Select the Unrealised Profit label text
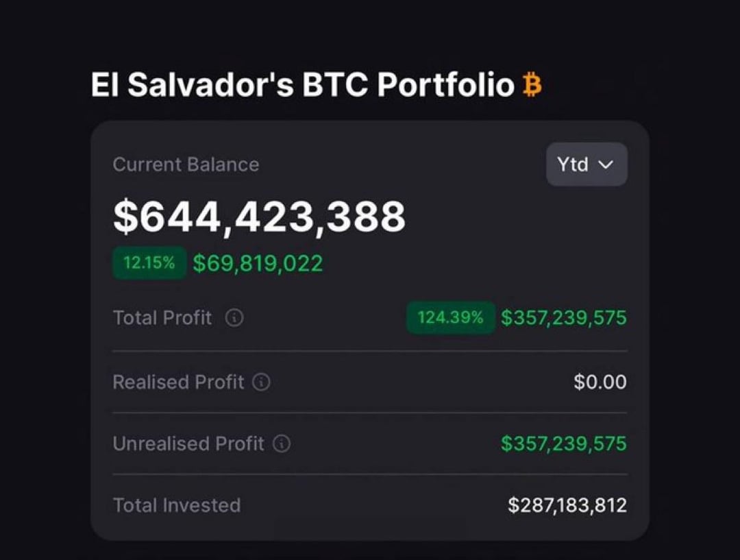This screenshot has height=560, width=740. 188,444
